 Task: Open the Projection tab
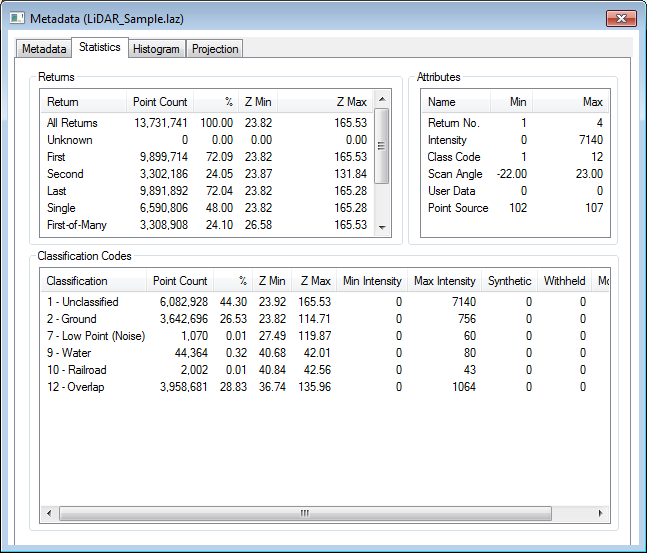tap(215, 49)
